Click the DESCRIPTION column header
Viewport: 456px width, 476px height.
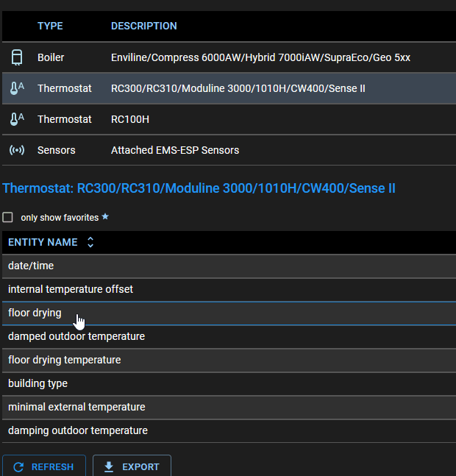point(143,26)
